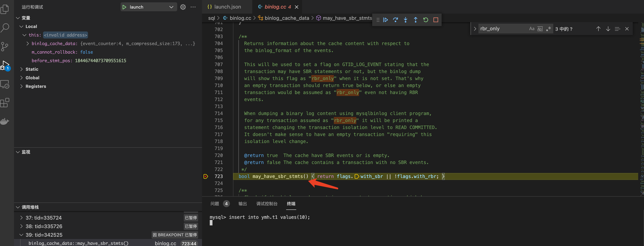This screenshot has width=644, height=246.
Task: Open launch.json via gear icon
Action: point(183,7)
